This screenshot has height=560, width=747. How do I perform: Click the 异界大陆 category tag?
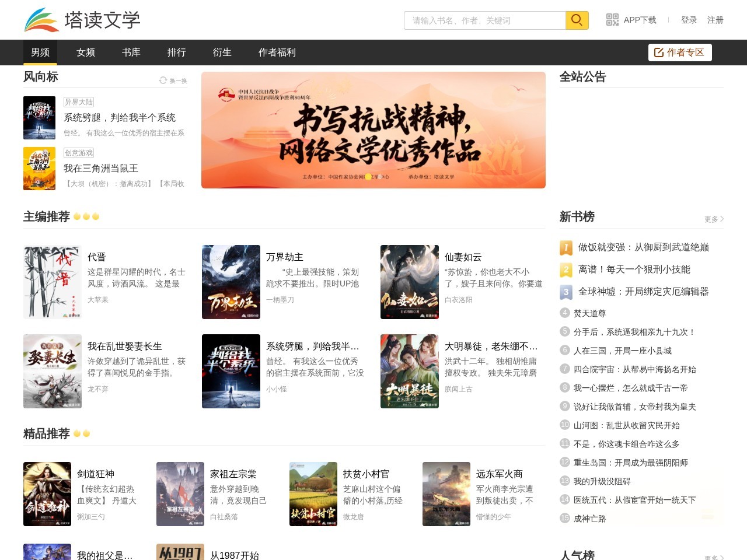tap(79, 102)
